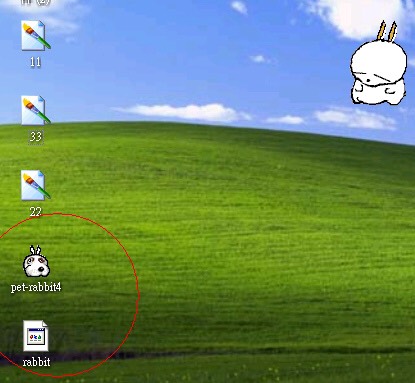The width and height of the screenshot is (415, 383).
Task: Select the paintbrush file icon named 11
Action: click(x=36, y=35)
